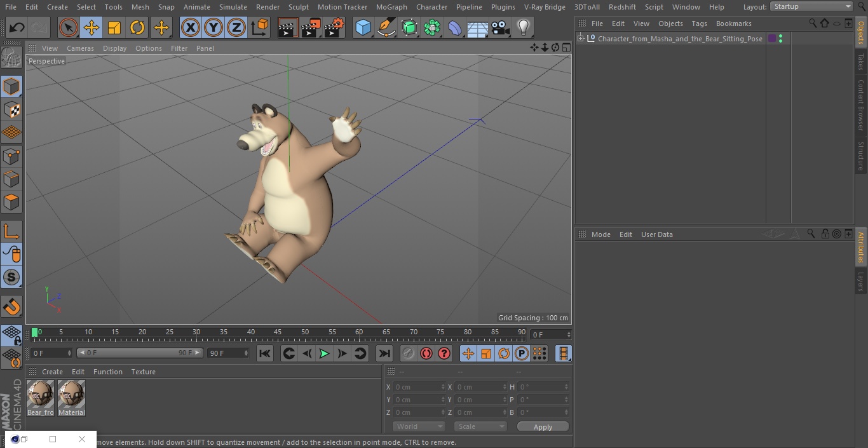This screenshot has height=448, width=868.
Task: Toggle Z axis lock
Action: click(236, 27)
